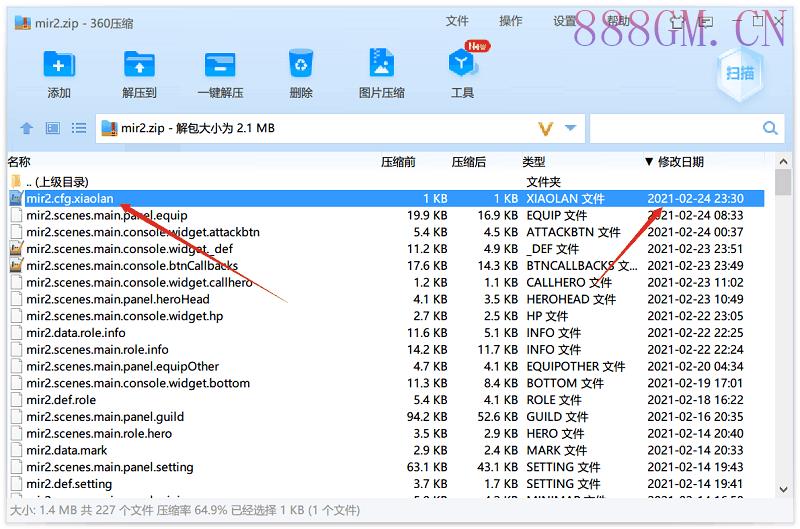
Task: Click the GUILD 文件 type cell
Action: 557,416
